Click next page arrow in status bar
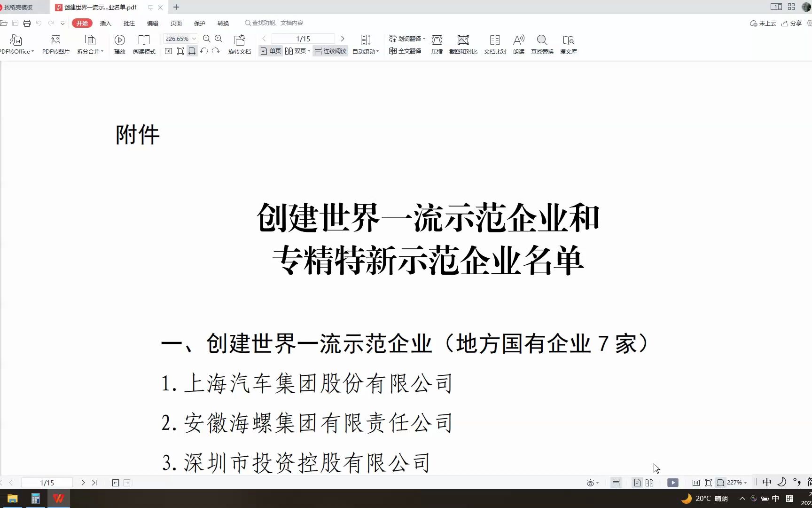The image size is (812, 508). (83, 483)
